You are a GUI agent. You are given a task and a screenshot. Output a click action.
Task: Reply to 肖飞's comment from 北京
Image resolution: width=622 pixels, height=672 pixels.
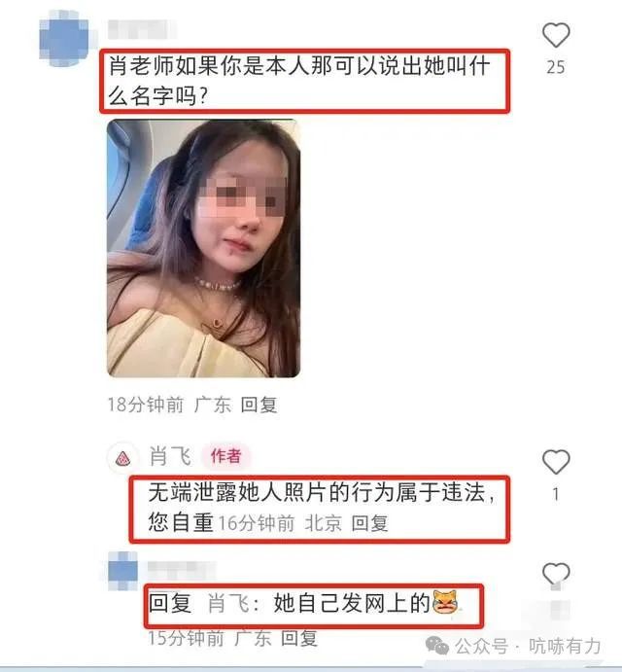369,523
